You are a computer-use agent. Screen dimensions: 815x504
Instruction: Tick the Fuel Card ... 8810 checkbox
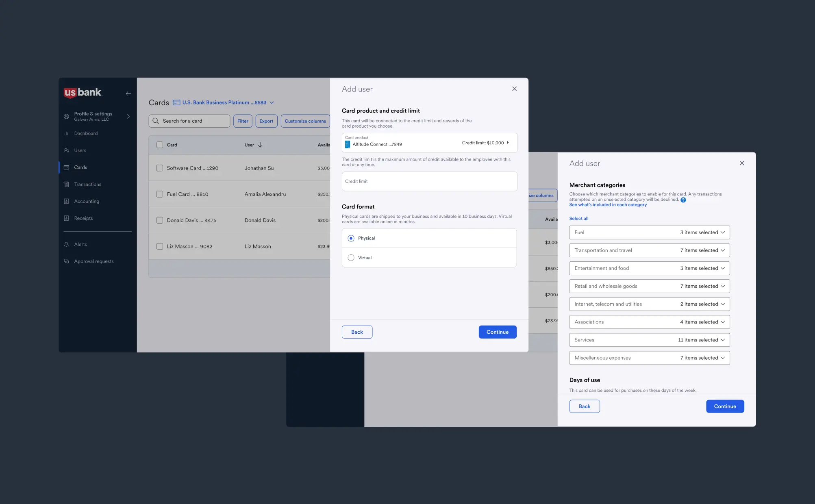tap(160, 194)
